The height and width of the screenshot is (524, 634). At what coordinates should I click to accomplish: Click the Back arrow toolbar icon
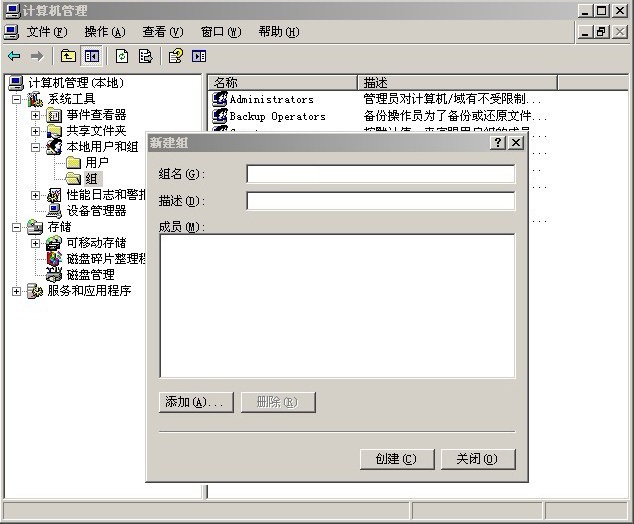(x=14, y=56)
